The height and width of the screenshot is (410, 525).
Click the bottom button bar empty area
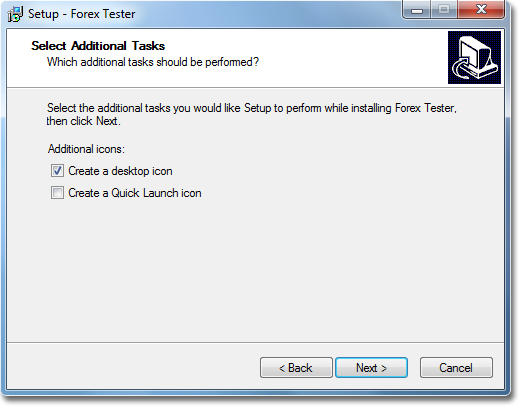point(134,366)
